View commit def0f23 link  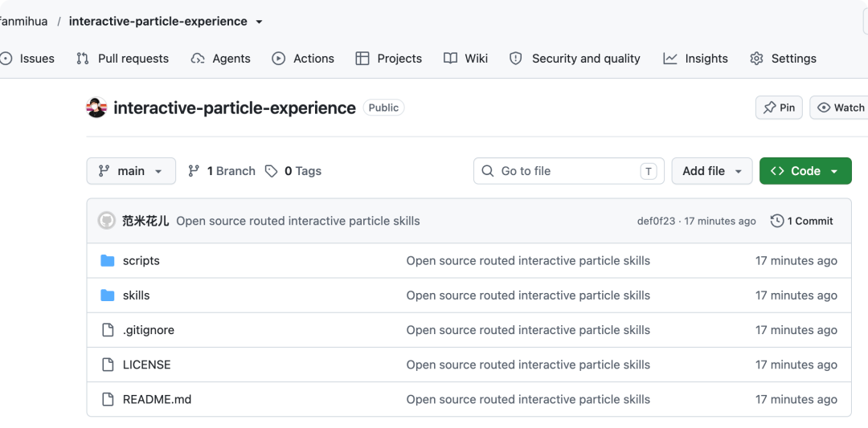[656, 221]
